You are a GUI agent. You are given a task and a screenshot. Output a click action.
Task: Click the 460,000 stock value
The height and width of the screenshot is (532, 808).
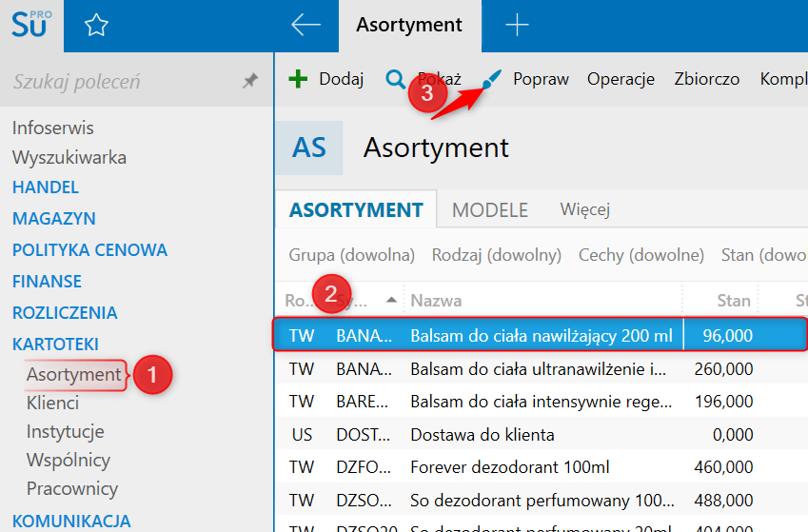coord(723,467)
